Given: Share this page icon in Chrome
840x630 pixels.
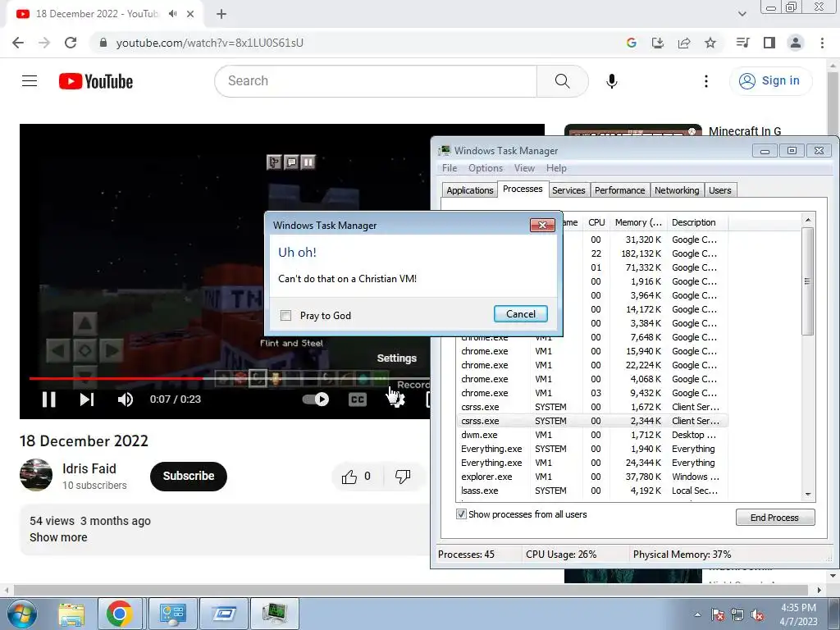Looking at the screenshot, I should pyautogui.click(x=684, y=43).
